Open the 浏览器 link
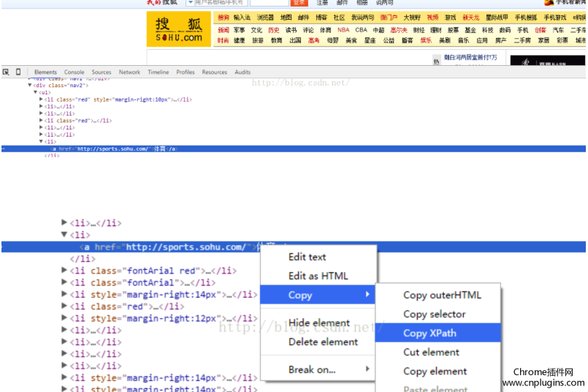The height and width of the screenshot is (392, 588). (x=265, y=18)
